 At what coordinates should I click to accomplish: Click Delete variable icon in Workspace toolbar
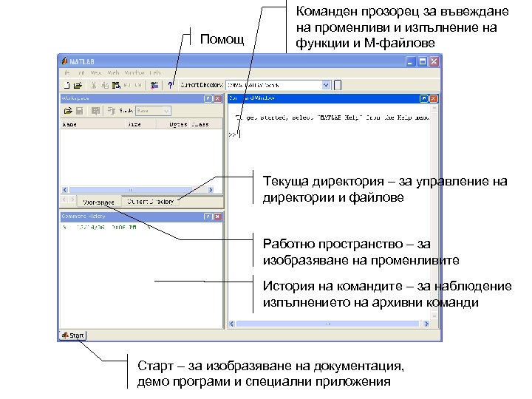click(111, 111)
